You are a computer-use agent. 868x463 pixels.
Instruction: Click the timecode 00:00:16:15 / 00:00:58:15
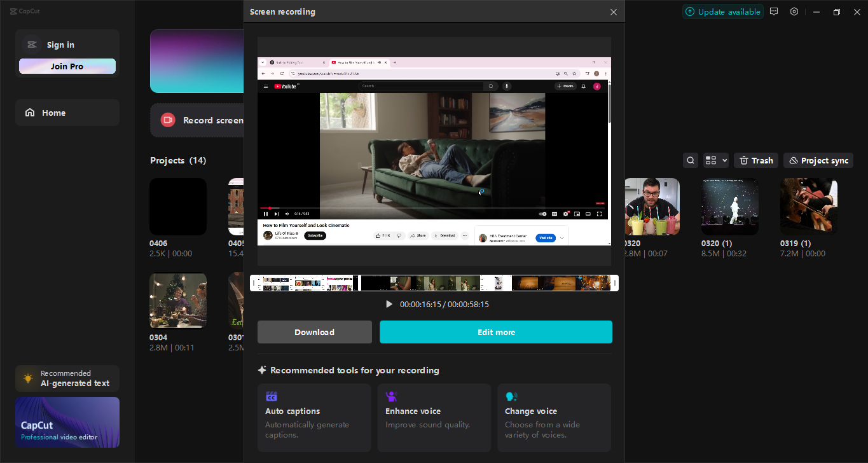tap(444, 305)
